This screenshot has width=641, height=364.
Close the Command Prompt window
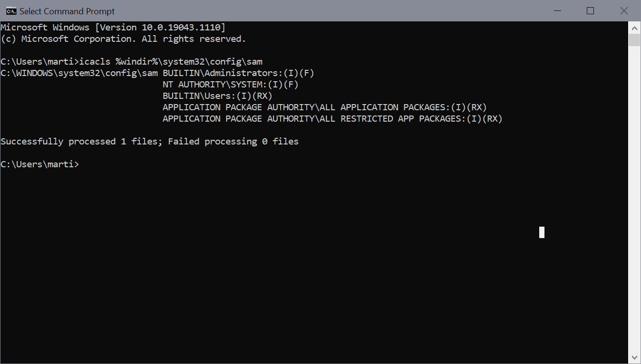pos(624,10)
